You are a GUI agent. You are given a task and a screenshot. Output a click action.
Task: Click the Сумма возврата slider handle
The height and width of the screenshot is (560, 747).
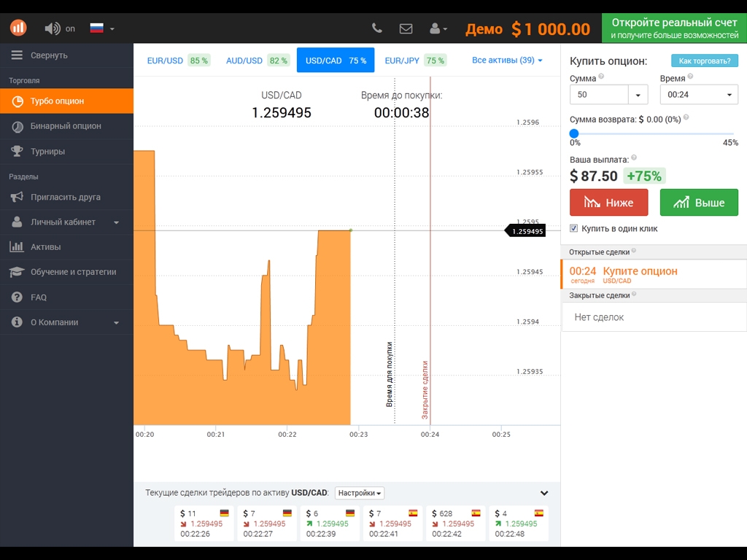[574, 133]
